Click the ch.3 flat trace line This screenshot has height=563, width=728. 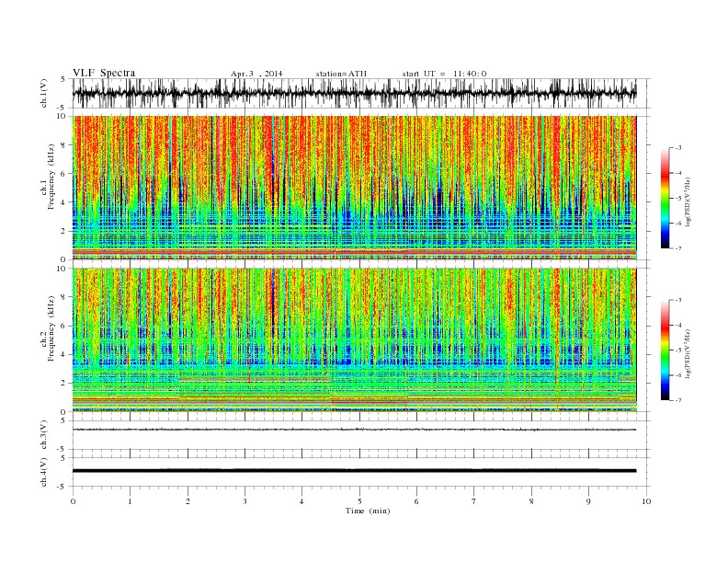354,430
